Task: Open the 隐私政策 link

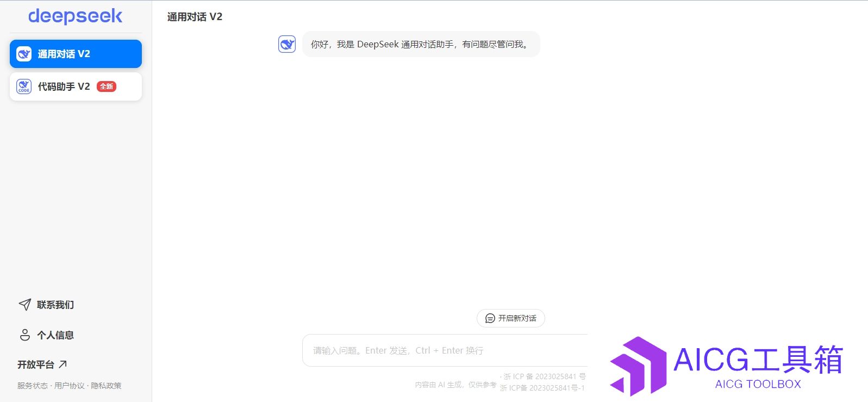Action: [x=106, y=386]
